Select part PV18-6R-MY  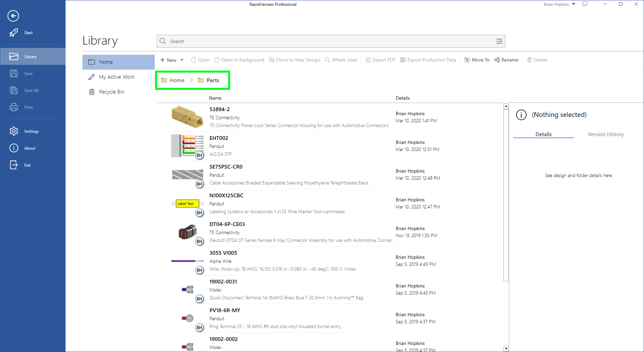click(330, 318)
